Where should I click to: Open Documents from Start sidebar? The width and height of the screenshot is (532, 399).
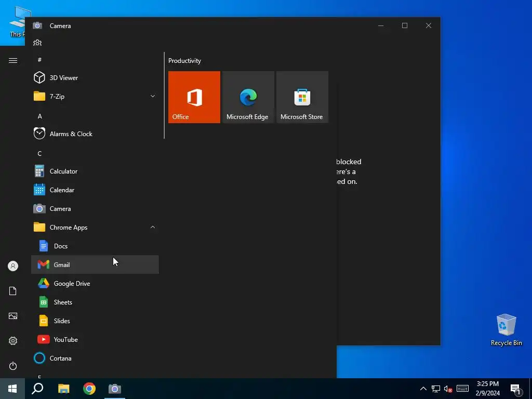pos(13,291)
